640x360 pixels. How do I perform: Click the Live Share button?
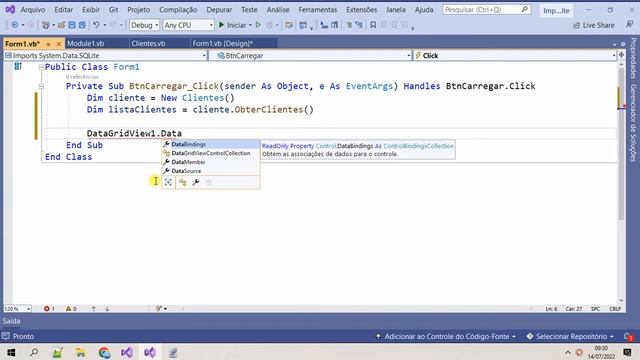coord(593,25)
